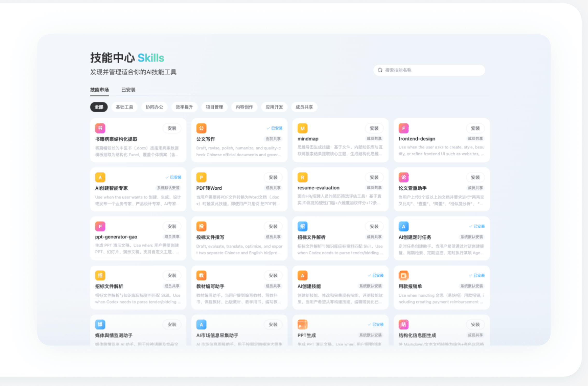Install the mindmap skill
Image resolution: width=588 pixels, height=386 pixels.
[x=374, y=128]
